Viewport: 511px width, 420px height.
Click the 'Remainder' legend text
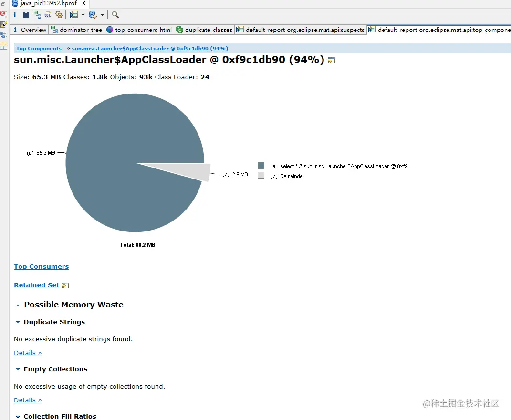coord(292,176)
